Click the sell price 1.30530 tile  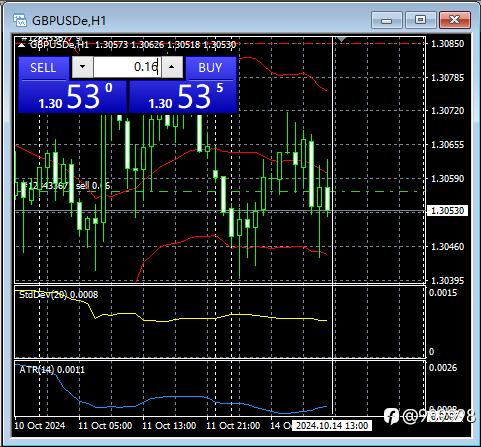pyautogui.click(x=73, y=97)
